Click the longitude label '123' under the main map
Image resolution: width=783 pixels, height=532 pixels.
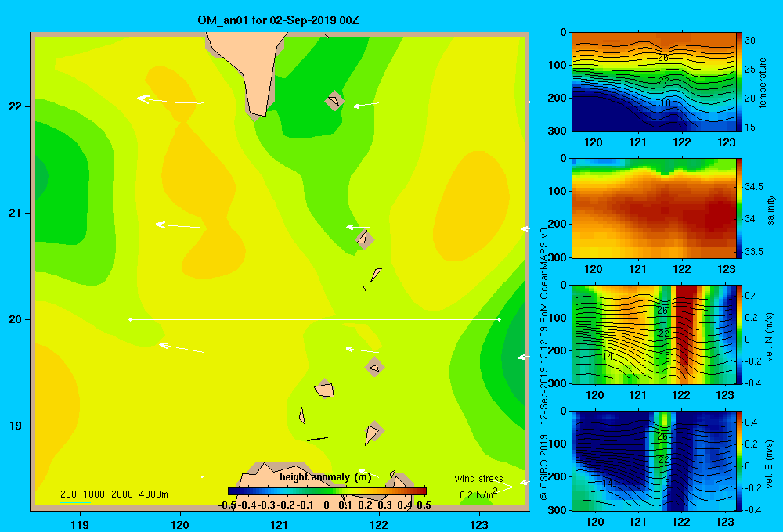pyautogui.click(x=479, y=524)
